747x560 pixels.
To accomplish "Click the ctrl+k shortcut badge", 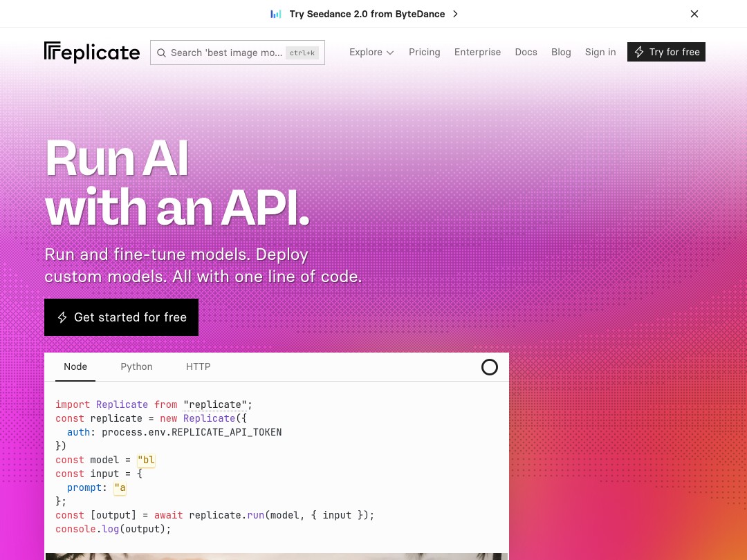I will [302, 53].
